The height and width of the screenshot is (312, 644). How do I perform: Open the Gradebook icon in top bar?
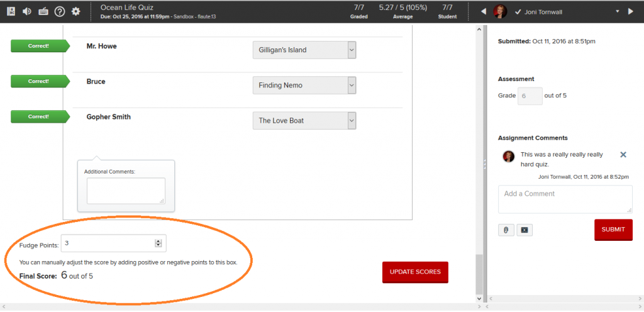point(11,11)
